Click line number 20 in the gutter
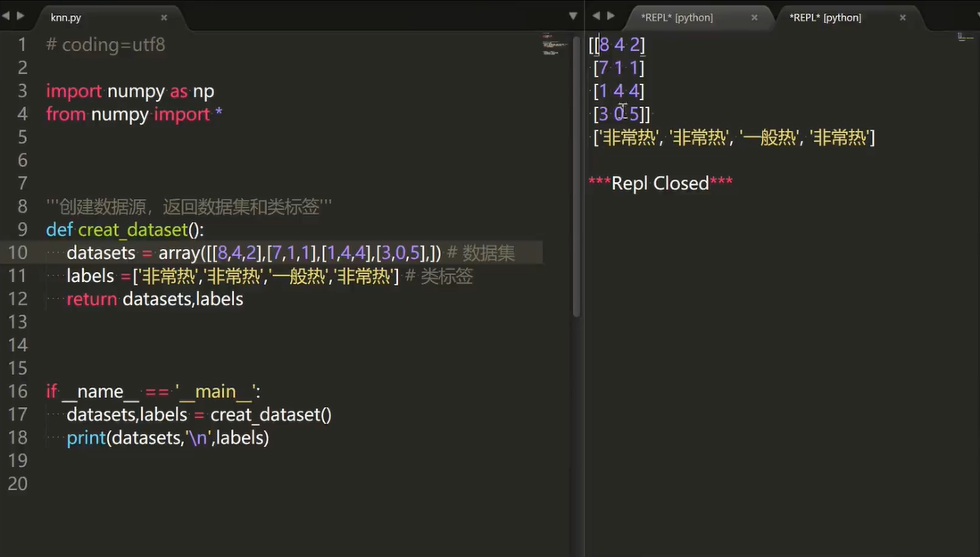The image size is (980, 557). click(x=18, y=484)
